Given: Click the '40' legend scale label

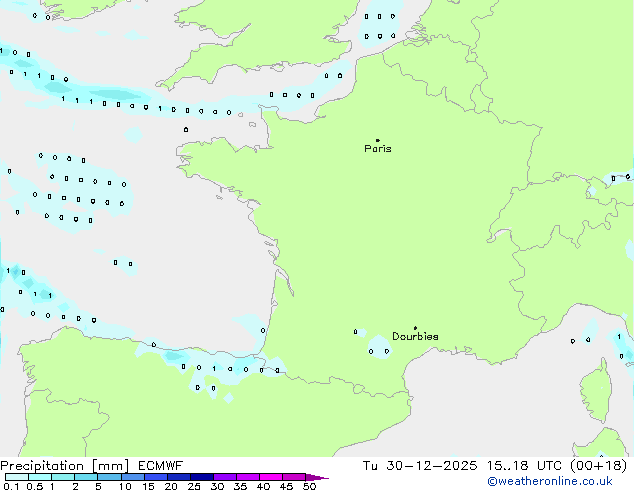Looking at the screenshot, I should (x=263, y=486).
